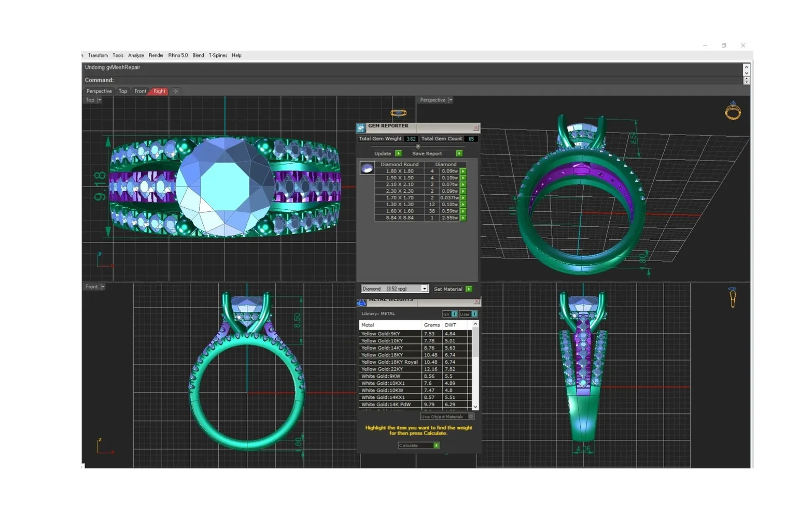Click green arrow beside 8.84 X 8.84 gem row
This screenshot has width=799, height=532.
pyautogui.click(x=463, y=218)
